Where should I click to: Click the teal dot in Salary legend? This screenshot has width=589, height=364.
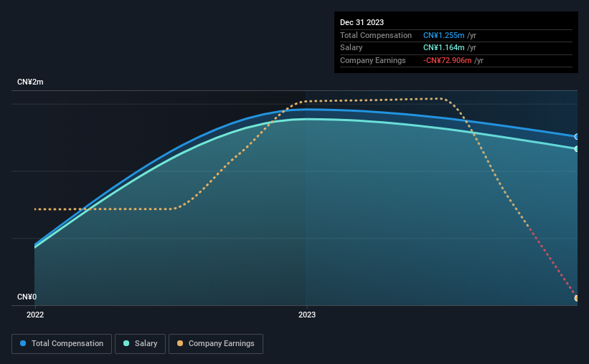(126, 343)
